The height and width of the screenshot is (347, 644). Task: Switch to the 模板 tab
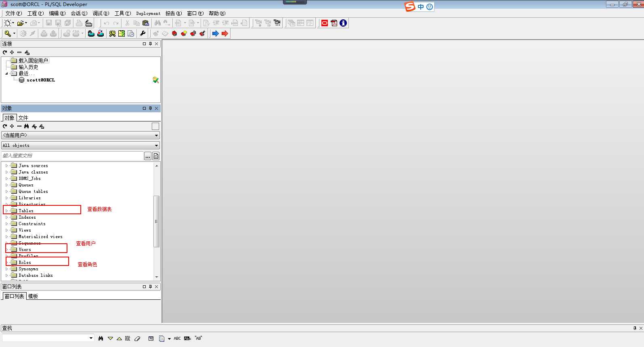[x=33, y=296]
